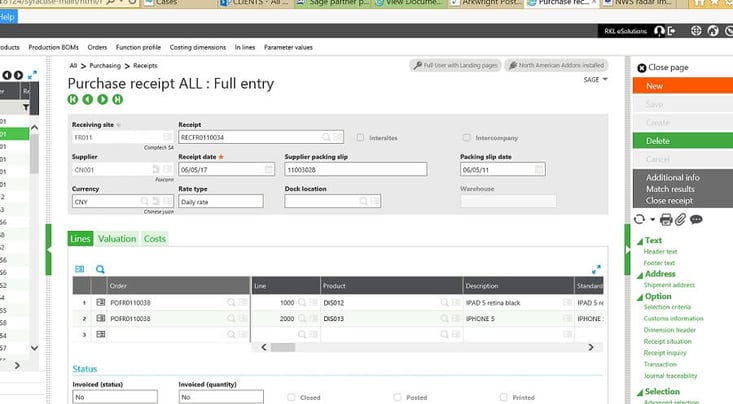The height and width of the screenshot is (404, 733).
Task: Click search icon next to line 1000
Action: point(302,303)
